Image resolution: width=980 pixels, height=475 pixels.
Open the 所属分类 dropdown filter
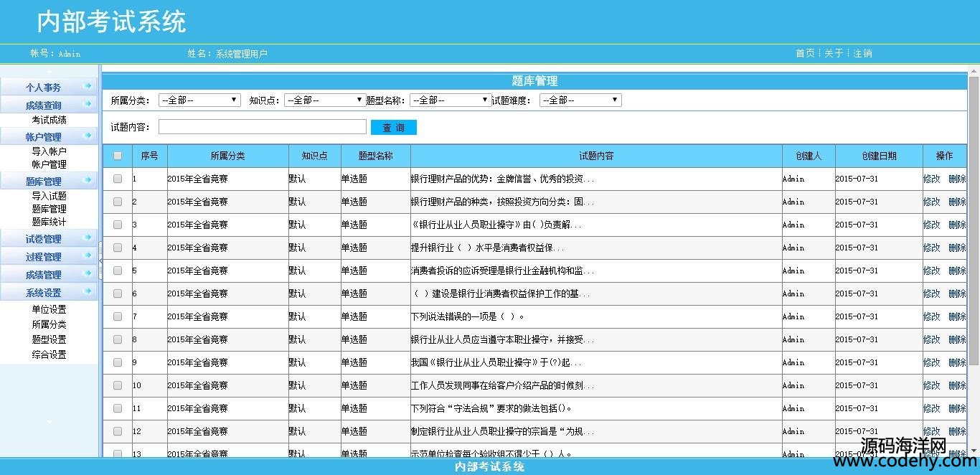[x=199, y=100]
